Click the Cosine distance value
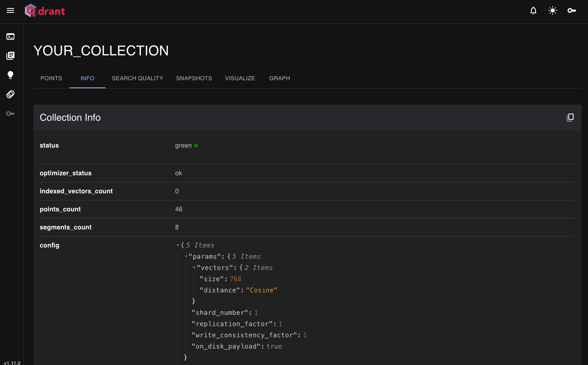 pos(262,290)
